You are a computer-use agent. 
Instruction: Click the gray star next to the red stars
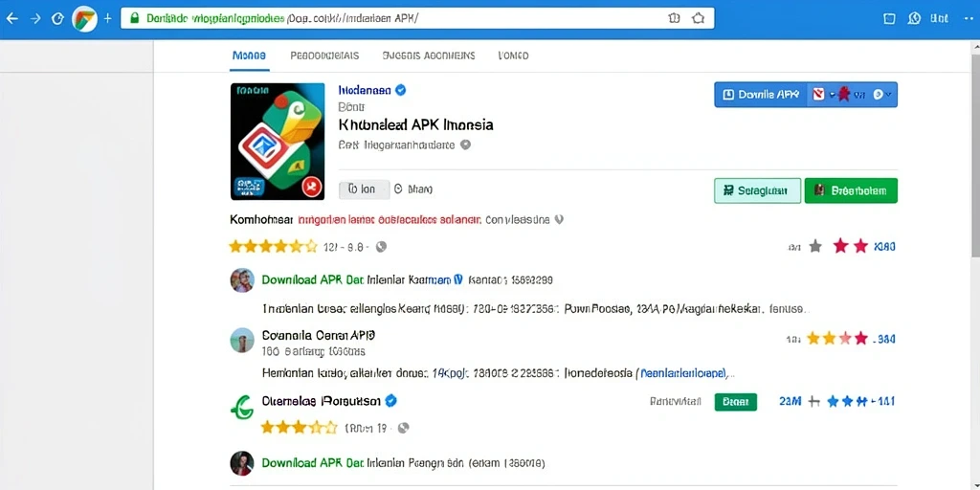coord(815,246)
